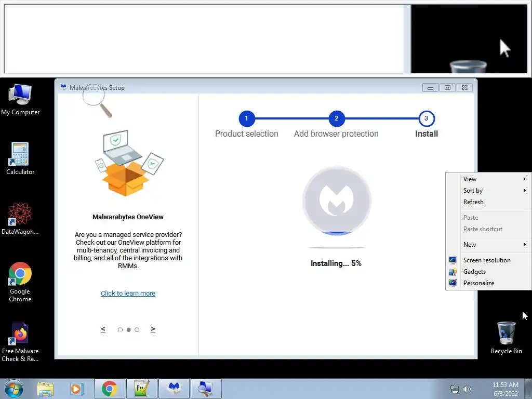Image resolution: width=532 pixels, height=399 pixels.
Task: Go to the next carousel slide
Action: pyautogui.click(x=153, y=329)
